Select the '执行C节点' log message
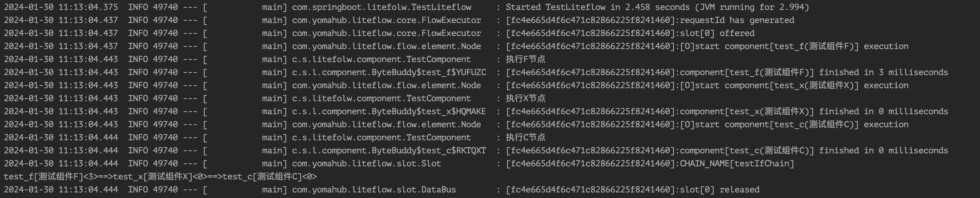The image size is (980, 198). click(x=525, y=137)
